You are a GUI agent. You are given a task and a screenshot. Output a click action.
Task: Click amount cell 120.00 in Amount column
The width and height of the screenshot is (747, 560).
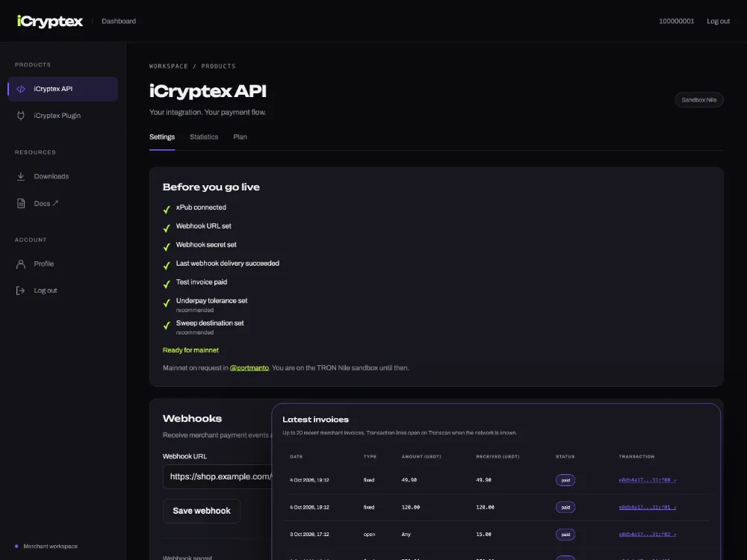pyautogui.click(x=411, y=507)
